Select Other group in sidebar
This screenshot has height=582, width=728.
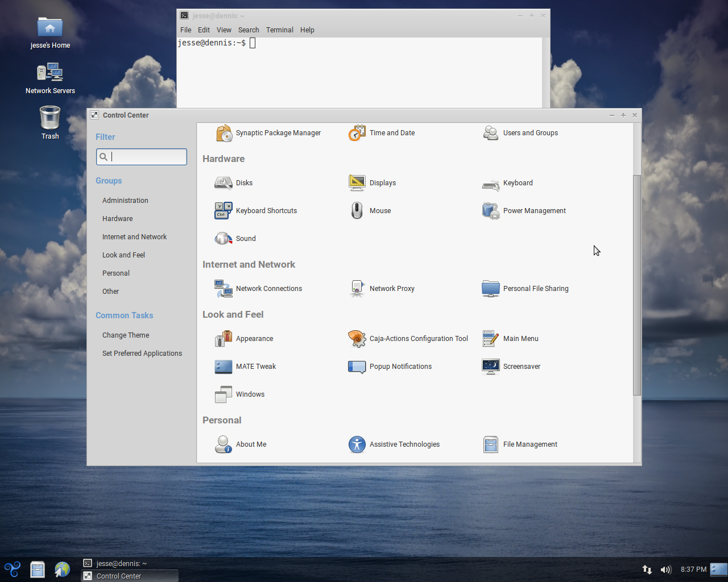pos(111,292)
